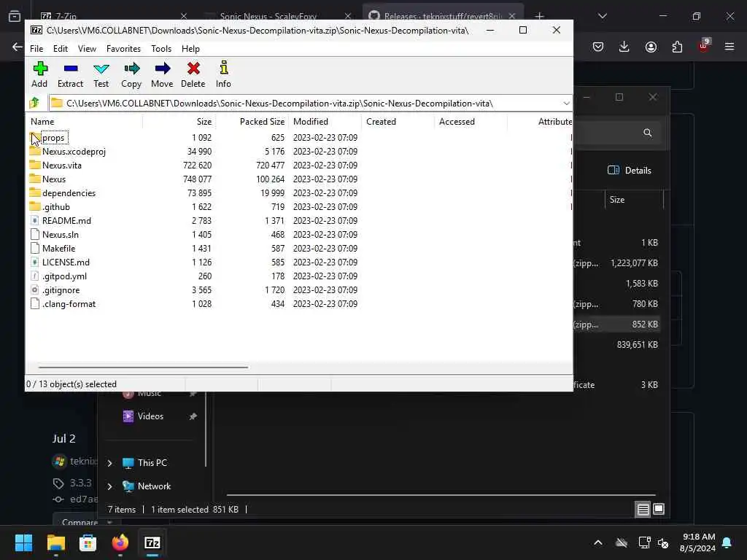Select the Makefile entry
Image resolution: width=747 pixels, height=560 pixels.
click(58, 248)
